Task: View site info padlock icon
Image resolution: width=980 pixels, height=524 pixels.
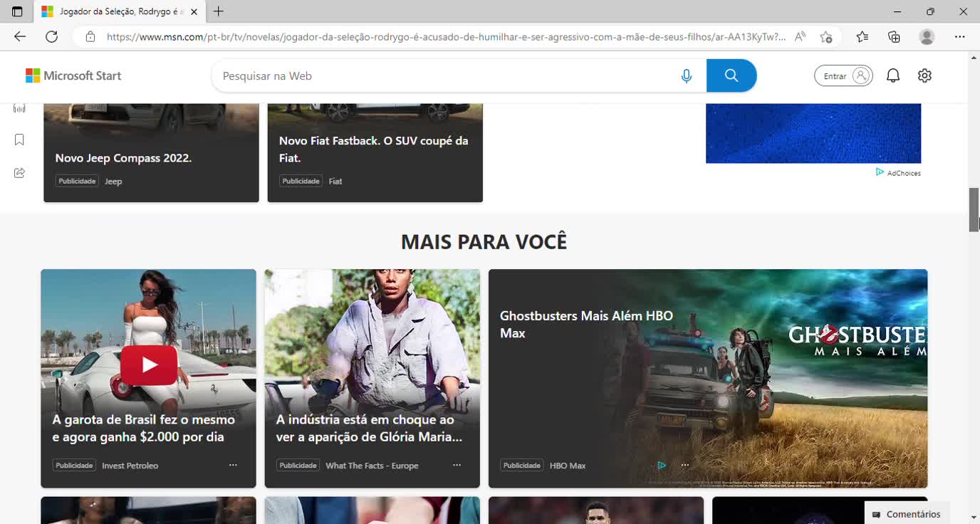Action: tap(90, 36)
